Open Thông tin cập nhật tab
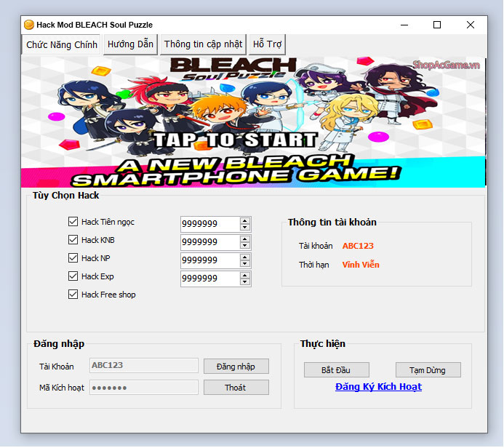 (x=203, y=44)
